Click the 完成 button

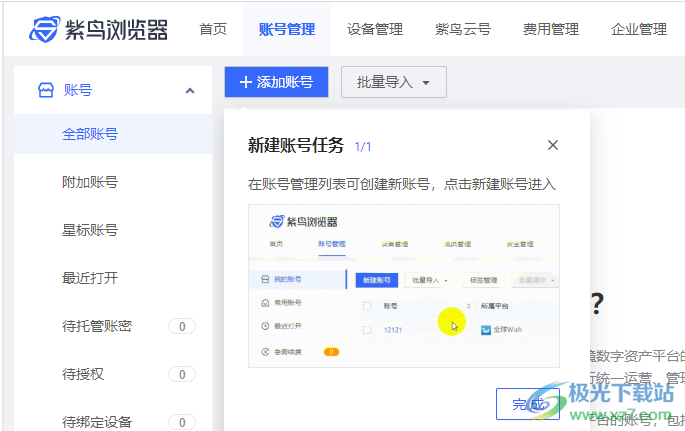click(x=528, y=404)
